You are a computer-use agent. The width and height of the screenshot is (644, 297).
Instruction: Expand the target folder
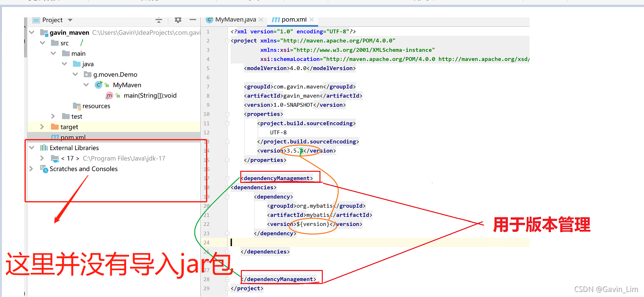(x=42, y=127)
